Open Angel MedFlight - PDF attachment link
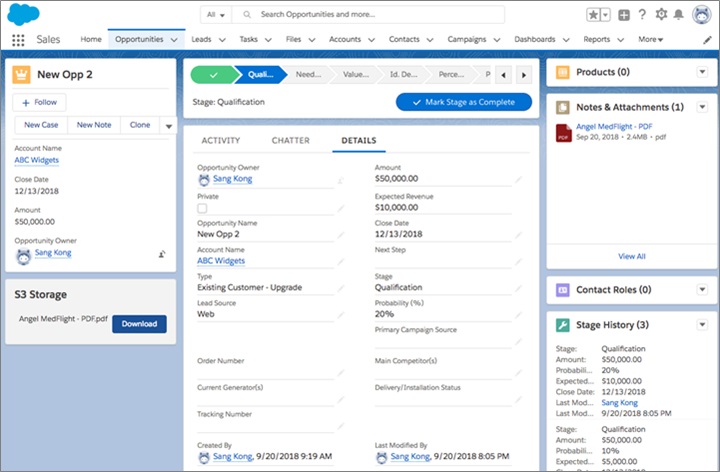Image resolution: width=720 pixels, height=472 pixels. click(x=614, y=127)
